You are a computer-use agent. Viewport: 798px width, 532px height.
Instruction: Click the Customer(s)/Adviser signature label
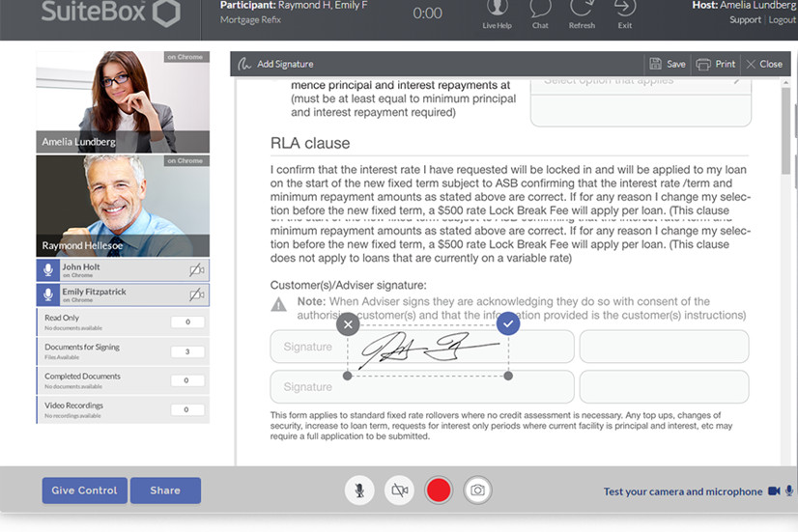pos(348,285)
